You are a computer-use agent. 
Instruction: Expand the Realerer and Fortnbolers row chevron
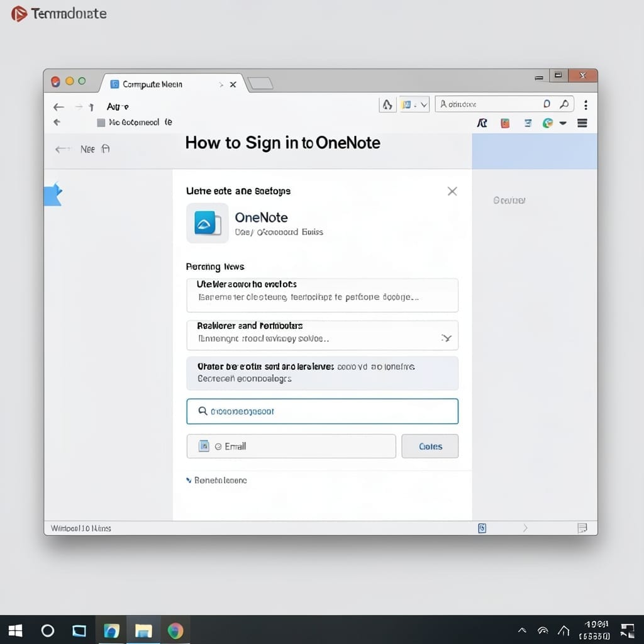(x=447, y=338)
